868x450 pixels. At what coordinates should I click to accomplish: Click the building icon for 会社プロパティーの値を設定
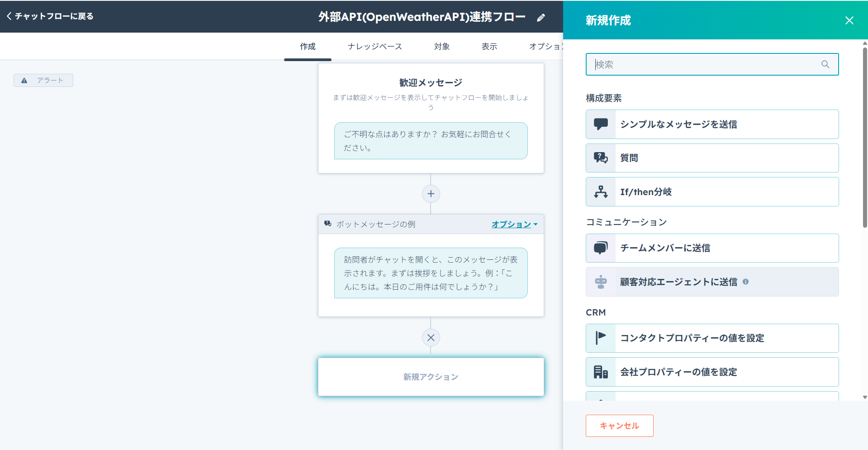click(x=601, y=372)
